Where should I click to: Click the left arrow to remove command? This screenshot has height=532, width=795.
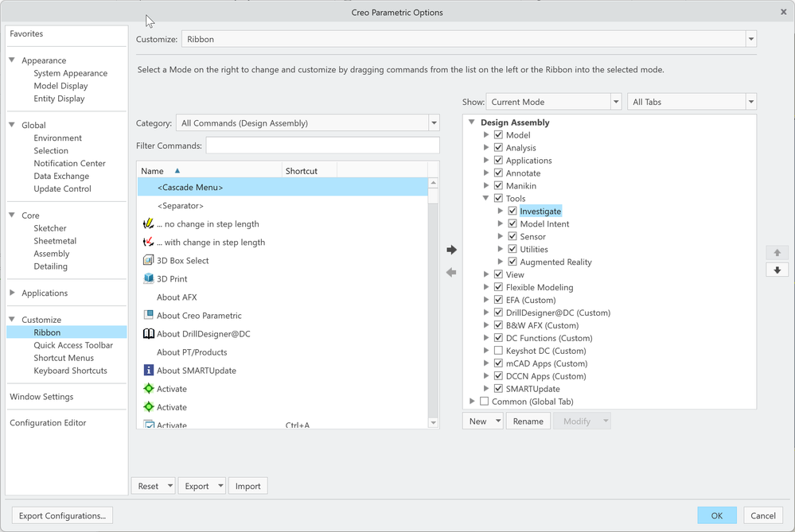click(x=451, y=272)
